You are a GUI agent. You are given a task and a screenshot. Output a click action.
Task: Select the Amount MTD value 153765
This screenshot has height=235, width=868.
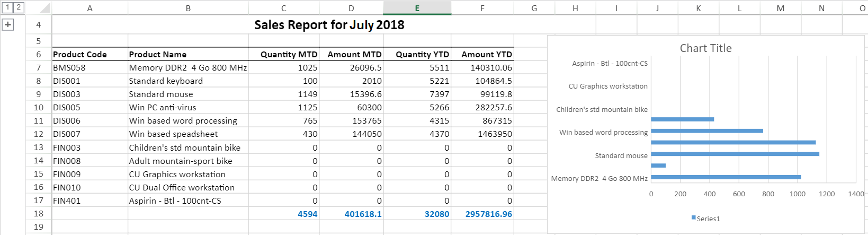(x=366, y=120)
